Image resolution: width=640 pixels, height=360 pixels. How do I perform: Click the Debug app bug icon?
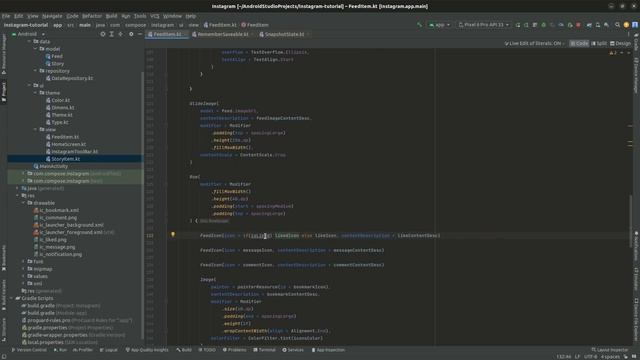pyautogui.click(x=543, y=25)
